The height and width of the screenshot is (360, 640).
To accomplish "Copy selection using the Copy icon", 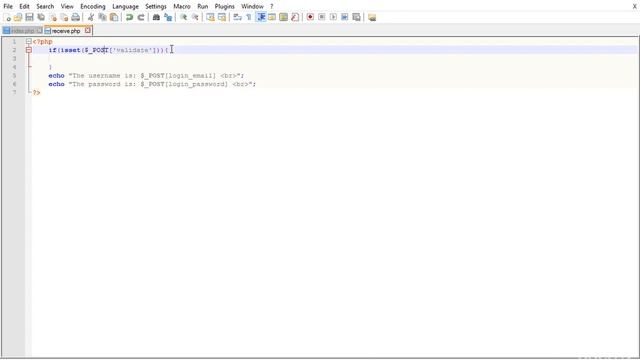I will click(102, 17).
